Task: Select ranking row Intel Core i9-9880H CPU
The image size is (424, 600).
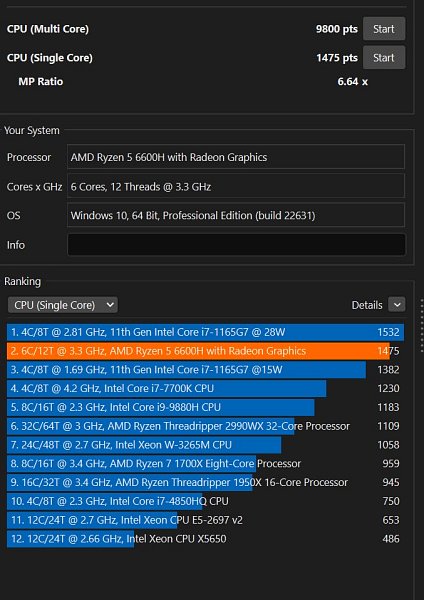Action: click(x=203, y=407)
